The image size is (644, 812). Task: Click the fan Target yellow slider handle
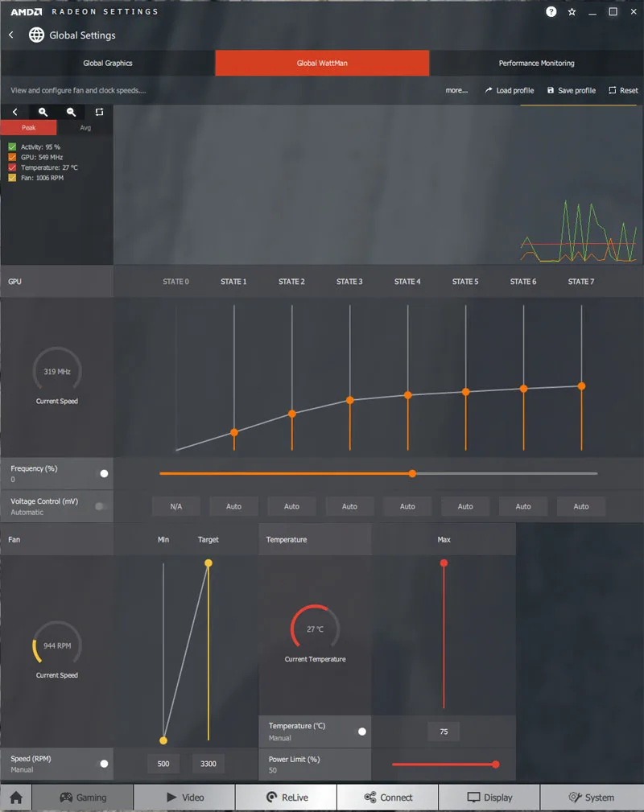click(x=208, y=563)
